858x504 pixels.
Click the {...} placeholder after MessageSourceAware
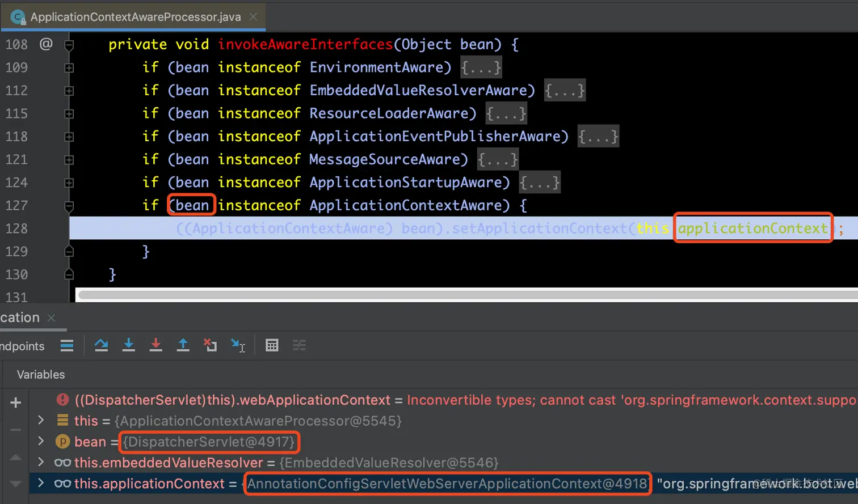tap(498, 159)
